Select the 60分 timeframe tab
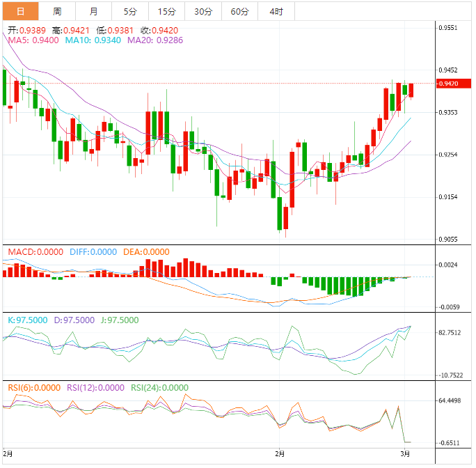Image resolution: width=476 pixels, height=468 pixels. click(239, 11)
